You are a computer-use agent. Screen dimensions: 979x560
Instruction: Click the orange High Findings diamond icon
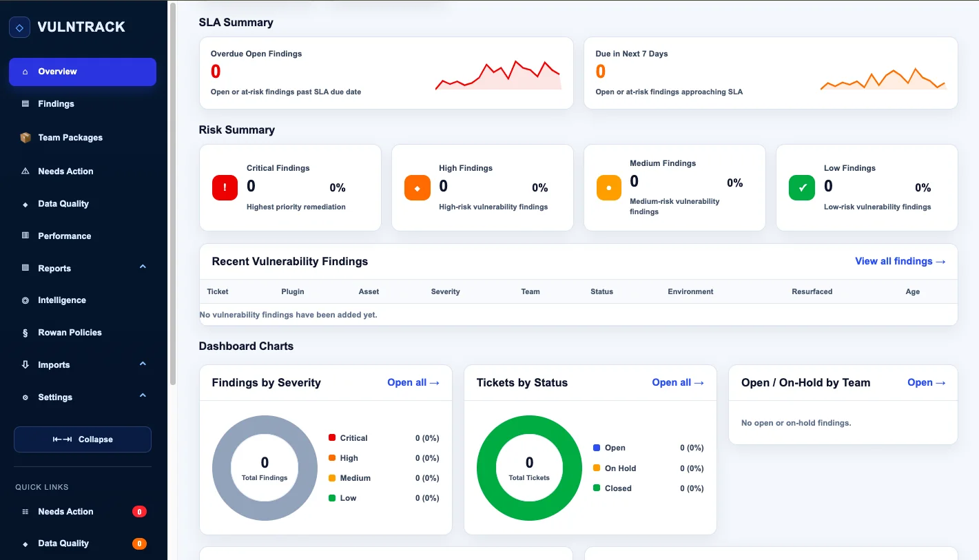pyautogui.click(x=417, y=187)
